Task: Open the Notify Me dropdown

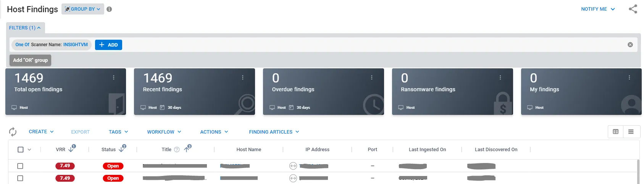Action: point(598,9)
